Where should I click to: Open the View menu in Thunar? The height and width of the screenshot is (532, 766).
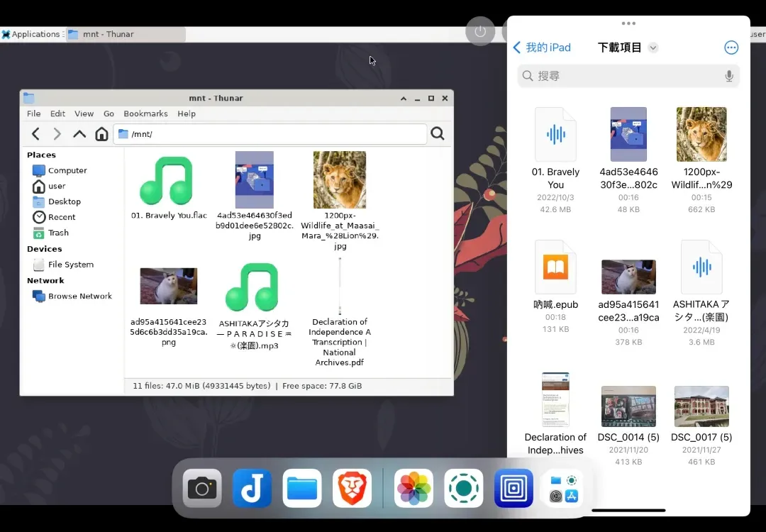tap(84, 113)
